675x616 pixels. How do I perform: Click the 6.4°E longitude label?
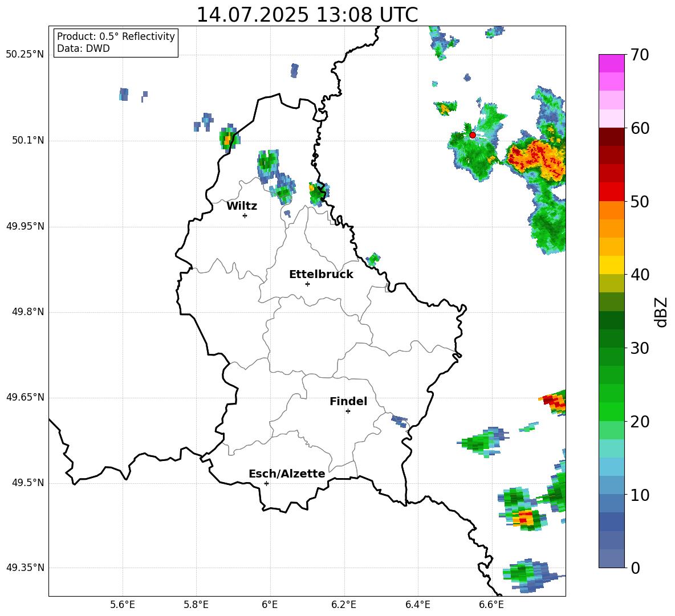click(x=417, y=605)
